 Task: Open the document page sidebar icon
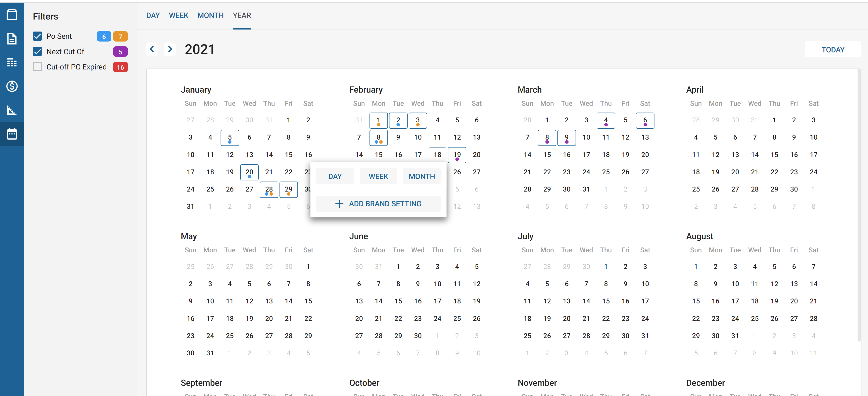(x=12, y=39)
